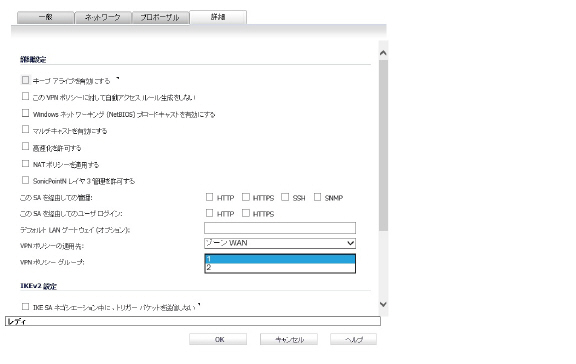Screen dimensions: 576x364
Task: Check HTTPS for user login via SA
Action: click(x=246, y=213)
